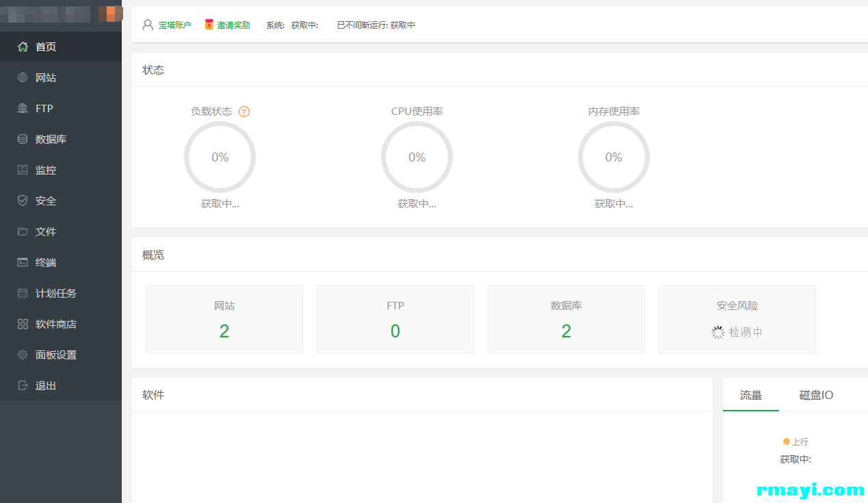Open FTP via its sidebar icon
868x503 pixels.
23,109
